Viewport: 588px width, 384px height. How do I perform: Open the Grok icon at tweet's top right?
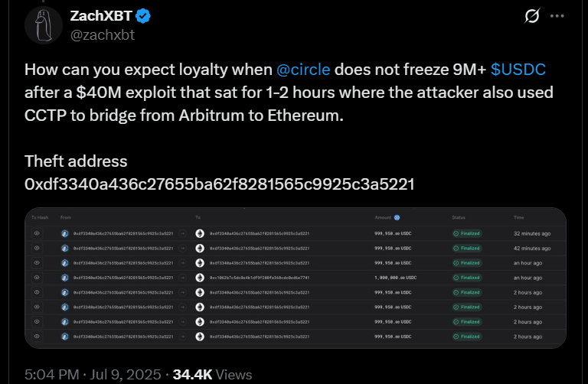click(x=532, y=16)
